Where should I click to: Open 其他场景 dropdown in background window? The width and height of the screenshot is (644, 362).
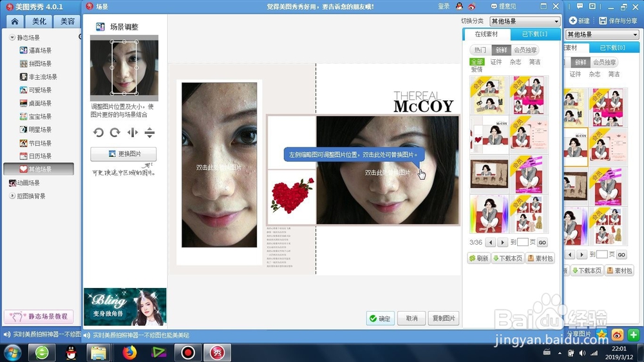pyautogui.click(x=602, y=35)
